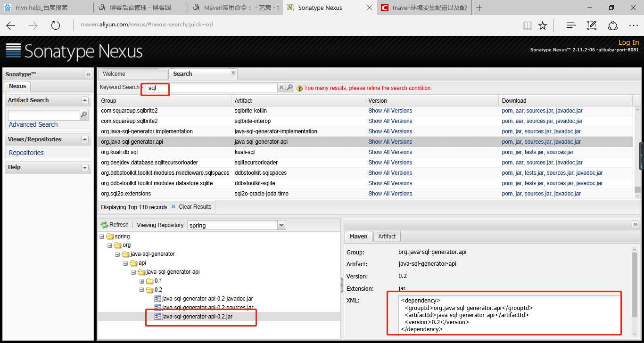Collapse the spring root folder
644x343 pixels.
(102, 237)
